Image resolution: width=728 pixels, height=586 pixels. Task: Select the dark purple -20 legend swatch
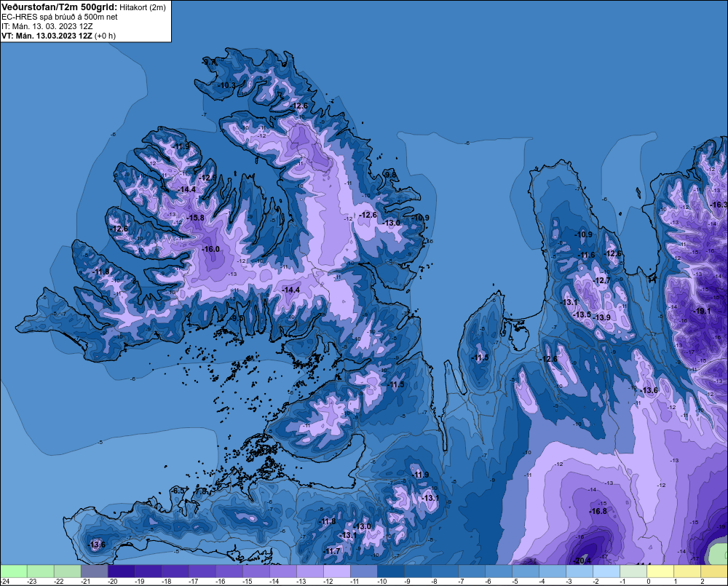[122, 571]
